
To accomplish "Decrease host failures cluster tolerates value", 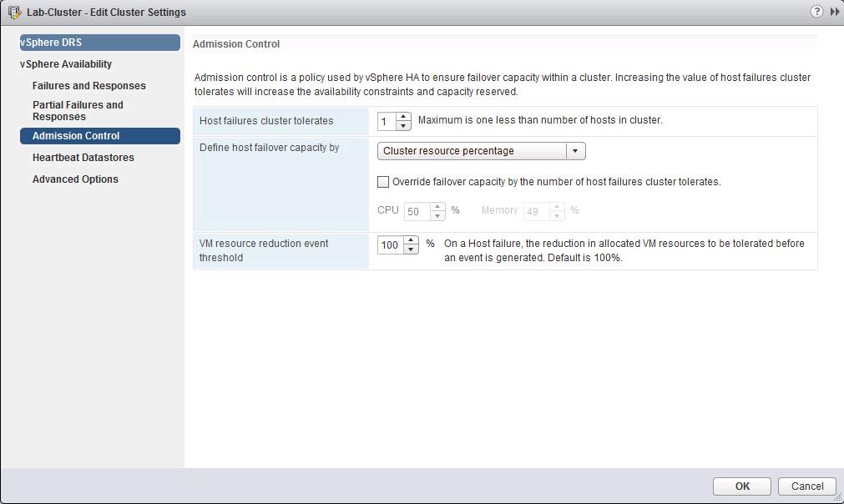I will point(404,126).
